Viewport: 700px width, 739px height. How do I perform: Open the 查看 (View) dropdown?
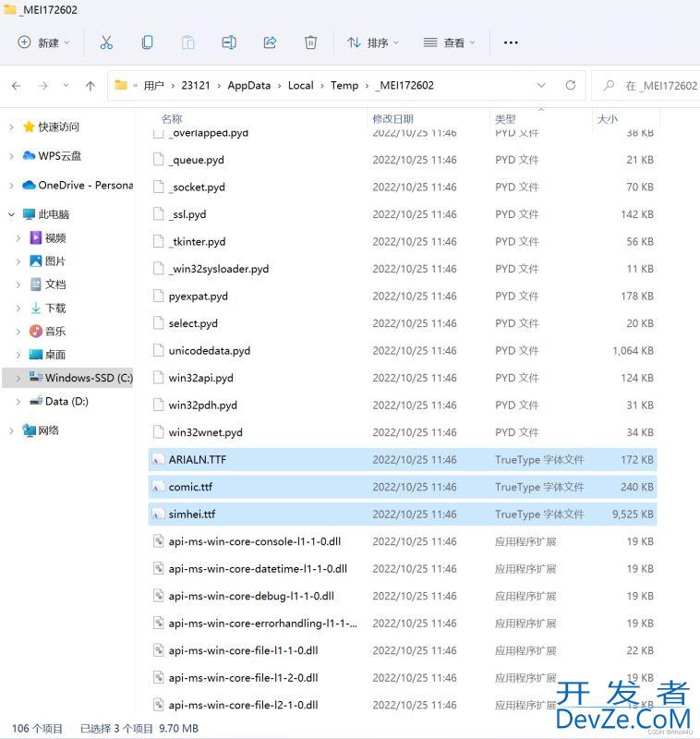449,42
